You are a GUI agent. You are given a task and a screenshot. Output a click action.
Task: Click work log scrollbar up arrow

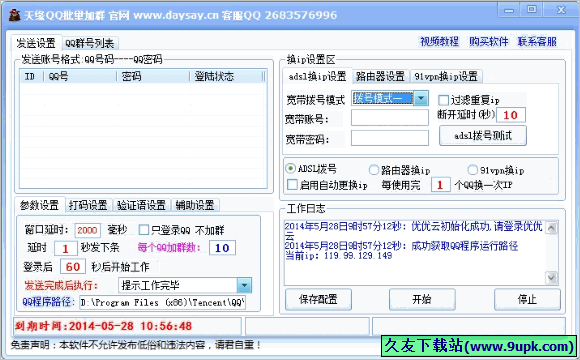(552, 228)
